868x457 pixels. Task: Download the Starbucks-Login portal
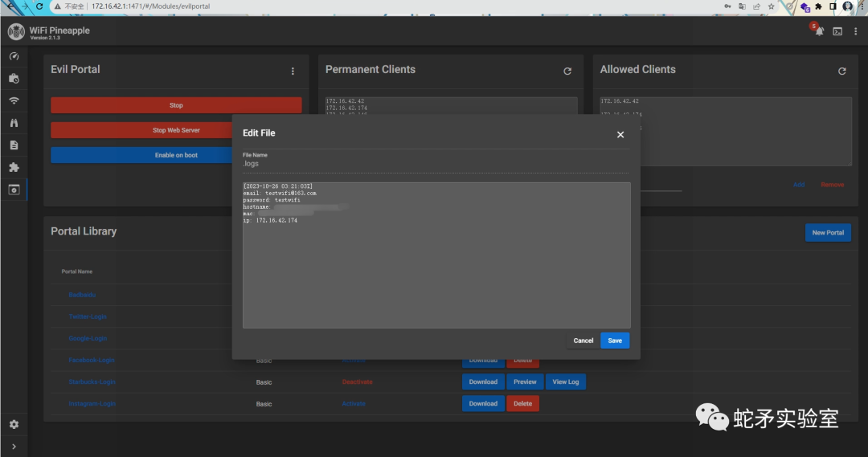point(483,382)
